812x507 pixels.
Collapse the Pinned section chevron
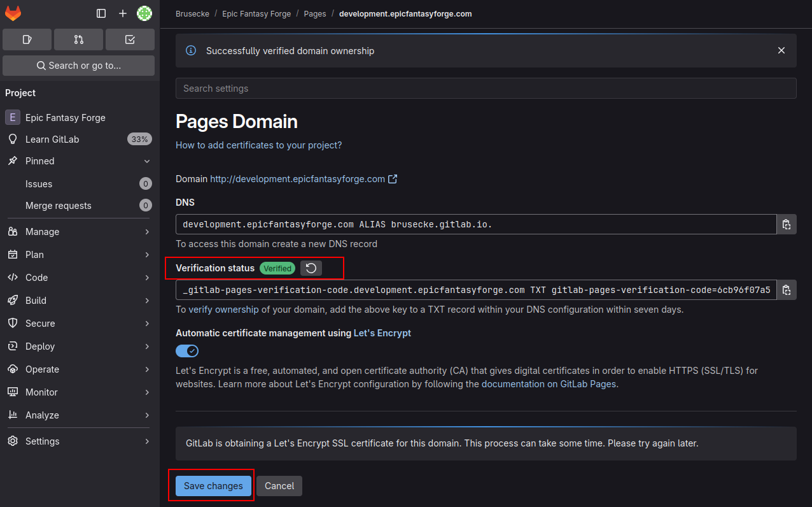click(147, 161)
